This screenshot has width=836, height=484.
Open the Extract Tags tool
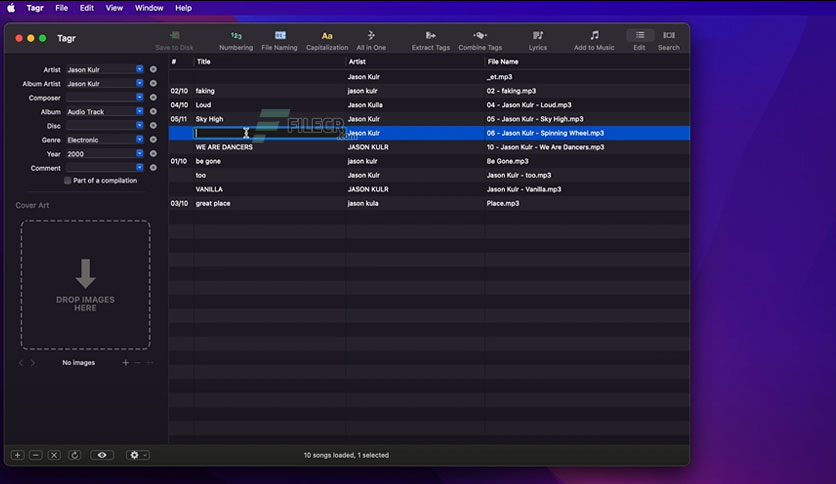[x=431, y=41]
